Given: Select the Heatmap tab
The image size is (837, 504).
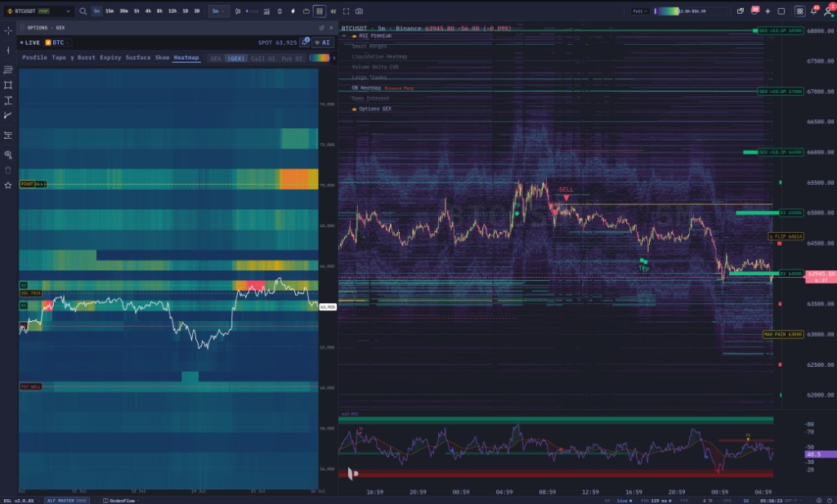Looking at the screenshot, I should pyautogui.click(x=186, y=58).
